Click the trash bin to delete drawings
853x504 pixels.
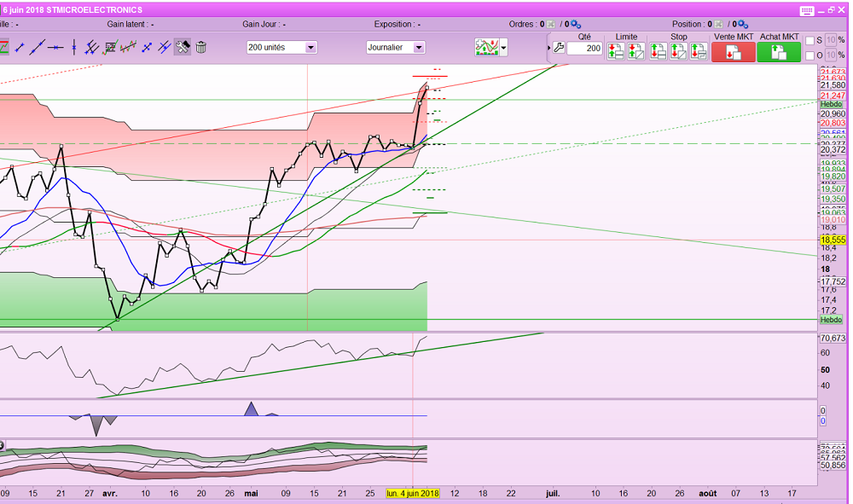pos(200,47)
